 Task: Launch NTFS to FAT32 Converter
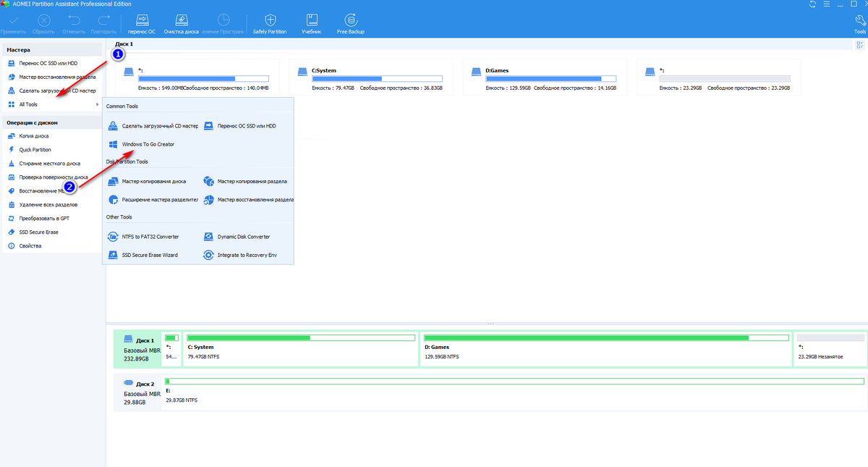tap(143, 237)
